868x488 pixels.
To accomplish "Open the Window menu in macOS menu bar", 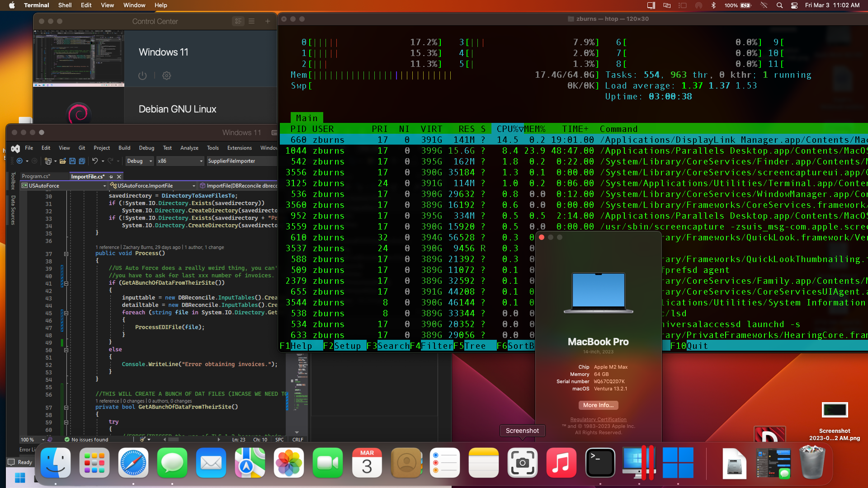I will (134, 5).
